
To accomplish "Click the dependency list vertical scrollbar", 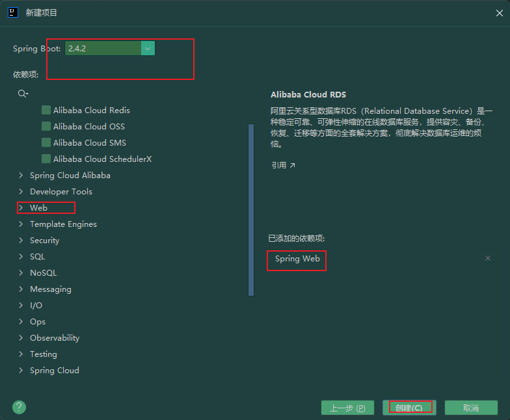I will [251, 209].
